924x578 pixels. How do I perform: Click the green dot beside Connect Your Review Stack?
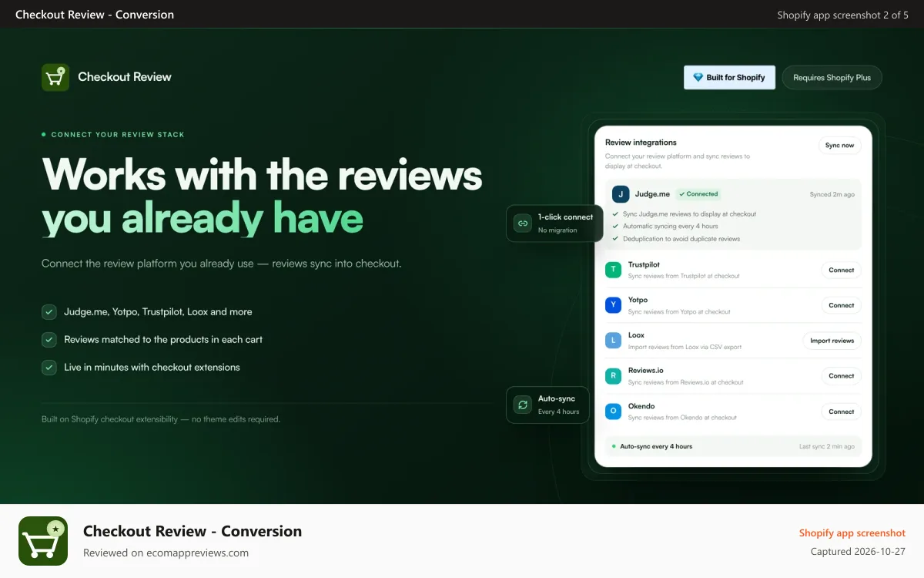(44, 135)
